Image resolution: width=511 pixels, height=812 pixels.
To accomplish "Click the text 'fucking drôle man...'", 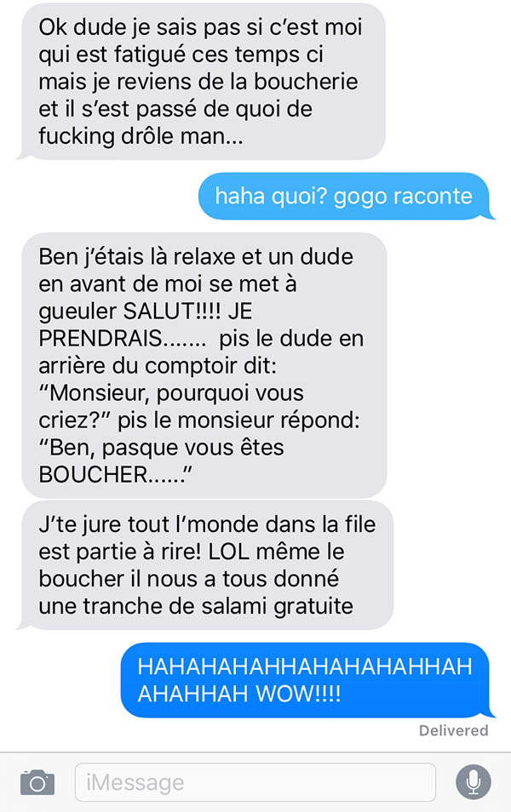I will (x=141, y=137).
